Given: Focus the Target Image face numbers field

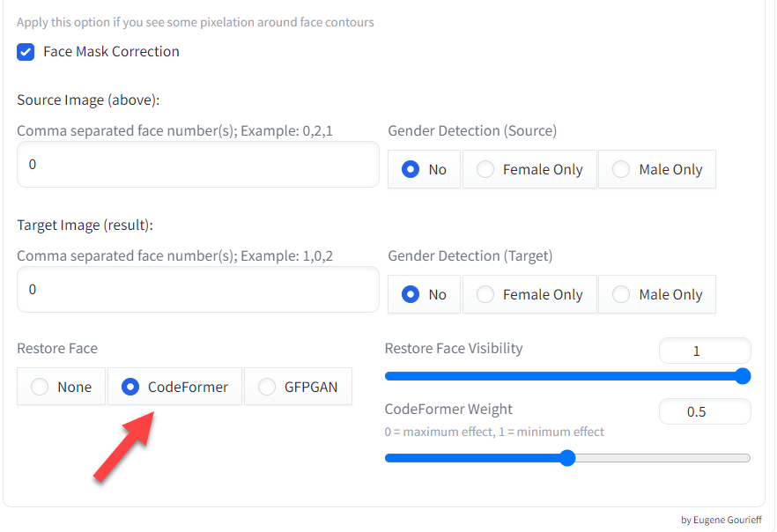Looking at the screenshot, I should click(197, 290).
